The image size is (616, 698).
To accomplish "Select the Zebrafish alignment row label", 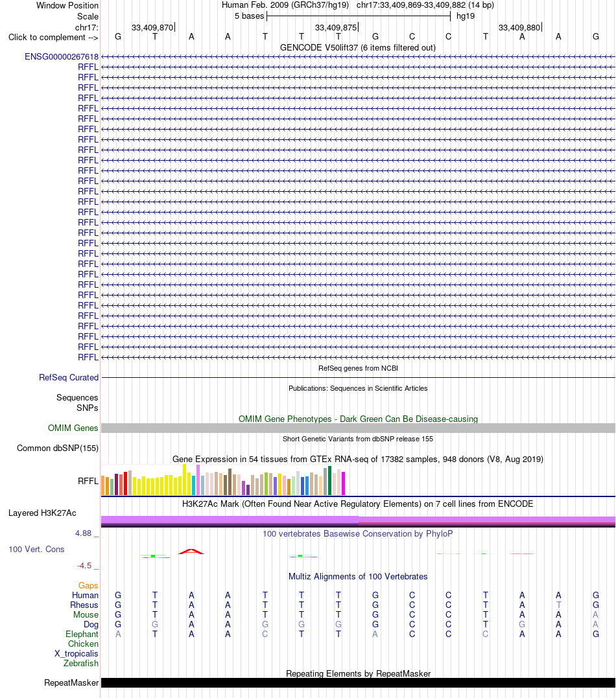I will pyautogui.click(x=80, y=663).
